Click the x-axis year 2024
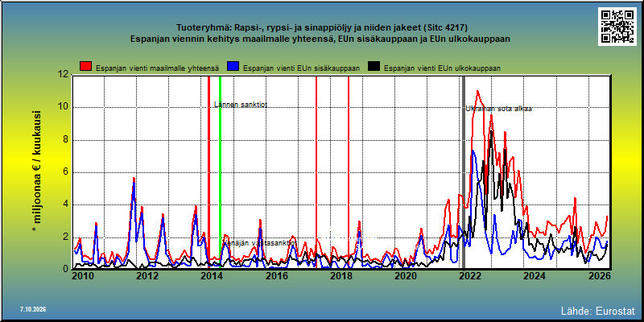 coord(534,276)
